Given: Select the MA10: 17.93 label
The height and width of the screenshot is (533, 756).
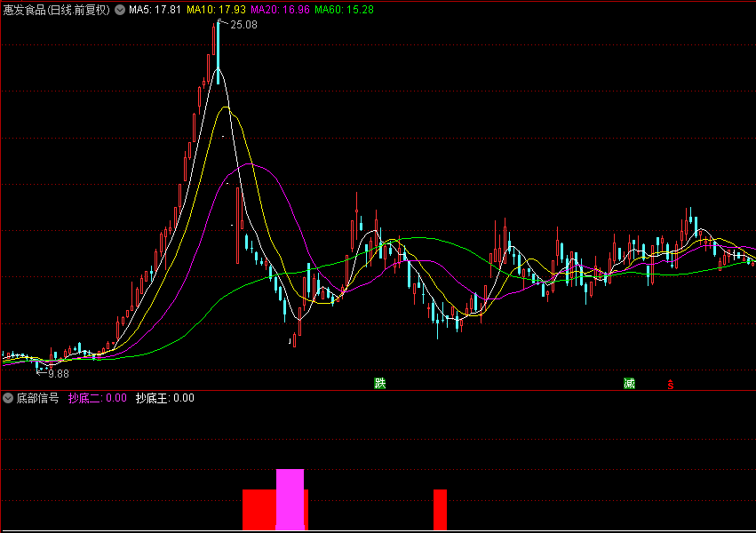Looking at the screenshot, I should [x=216, y=10].
